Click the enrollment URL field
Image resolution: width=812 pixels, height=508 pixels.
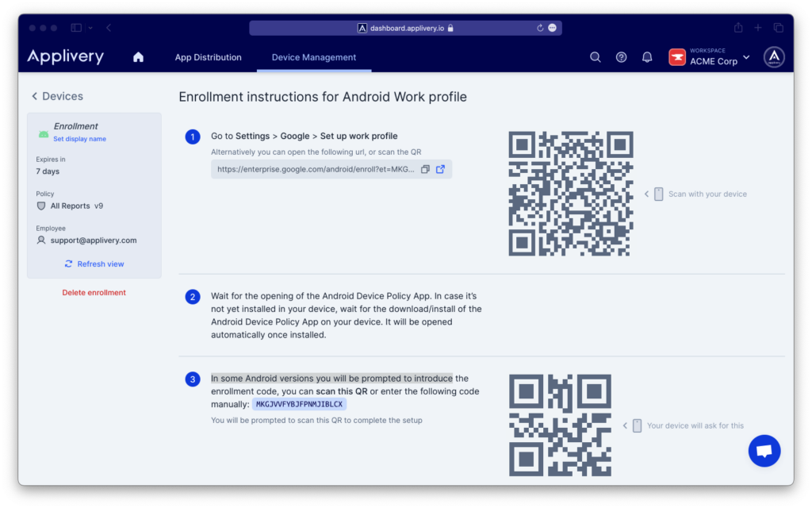pos(331,169)
